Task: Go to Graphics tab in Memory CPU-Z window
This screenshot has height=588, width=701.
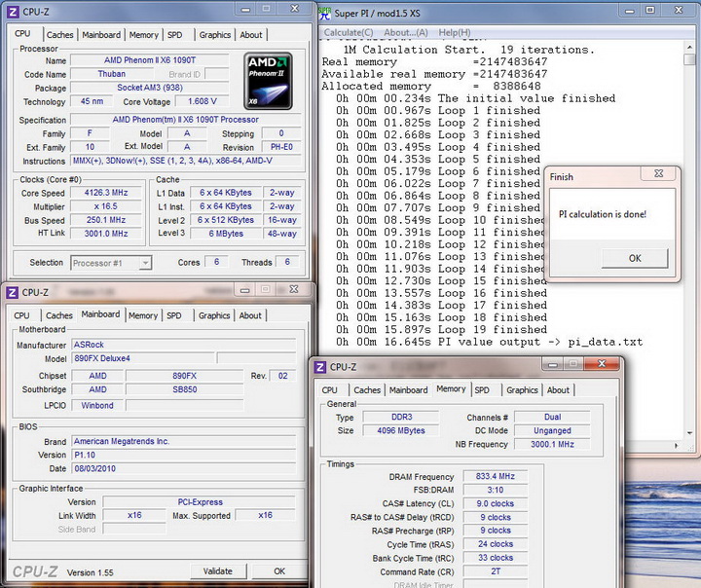Action: (x=522, y=390)
